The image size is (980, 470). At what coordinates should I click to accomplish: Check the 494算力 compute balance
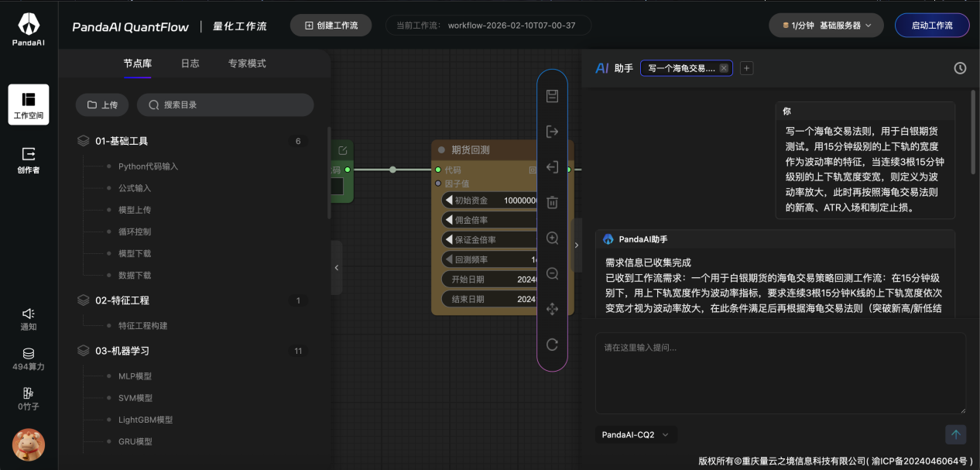[x=29, y=359]
